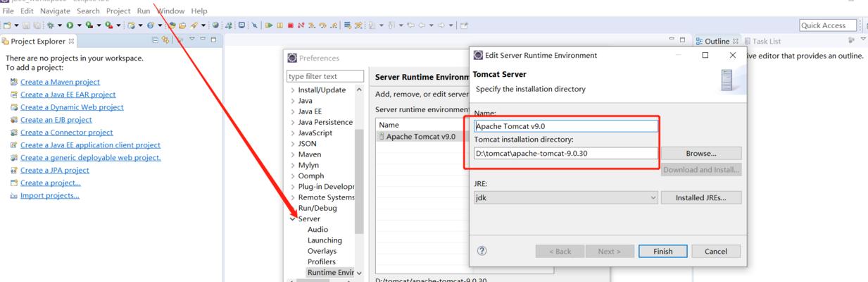
Task: Click the Pin Editor toolbar icon
Action: [463, 25]
